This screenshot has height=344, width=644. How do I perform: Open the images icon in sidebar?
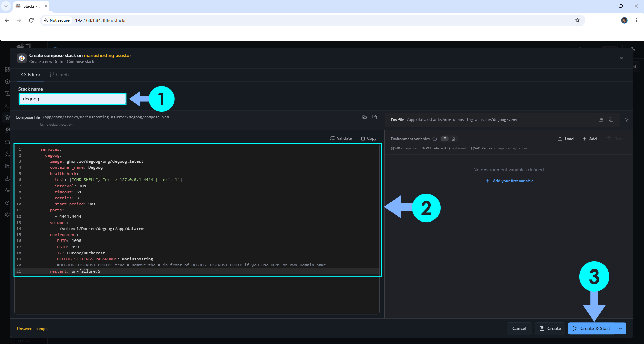point(7,130)
